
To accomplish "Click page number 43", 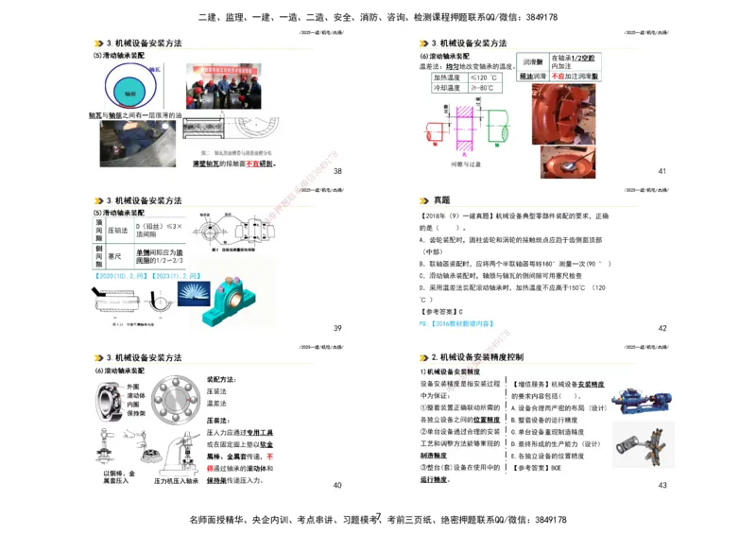I will [x=662, y=485].
